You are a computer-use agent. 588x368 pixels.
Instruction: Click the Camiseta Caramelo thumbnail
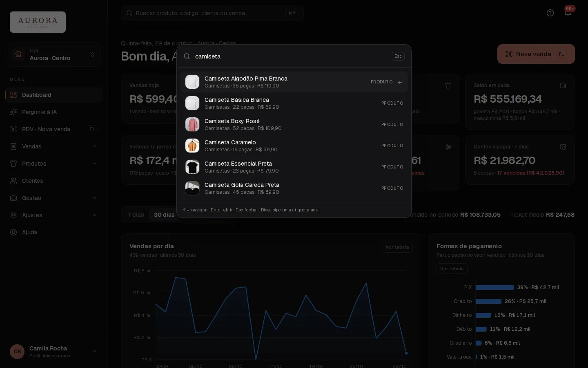pyautogui.click(x=192, y=146)
